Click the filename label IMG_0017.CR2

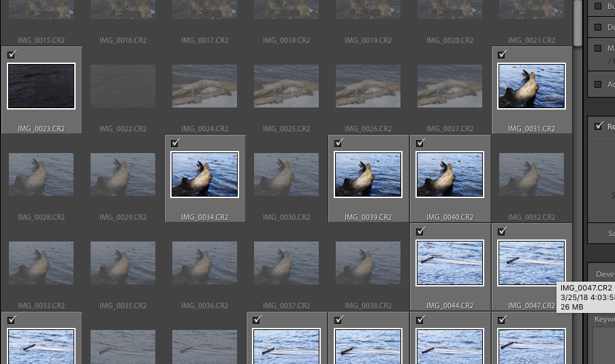click(204, 40)
